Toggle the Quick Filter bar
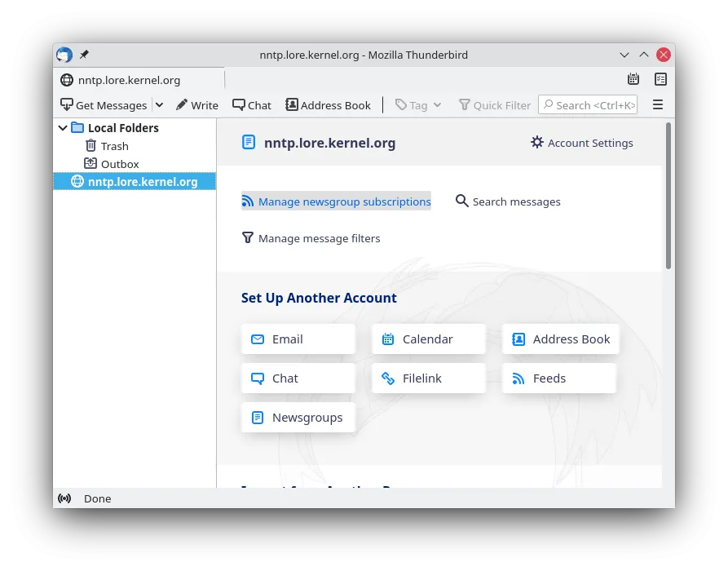Screen dimensions: 728x571 click(x=494, y=104)
